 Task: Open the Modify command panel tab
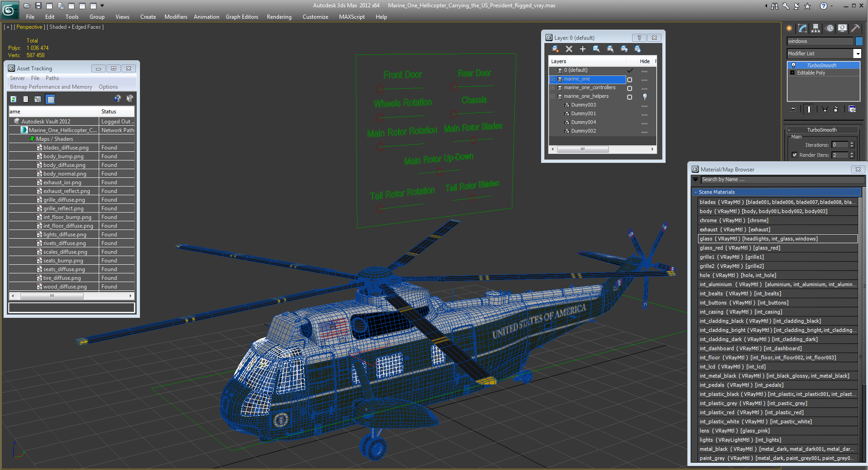click(x=803, y=28)
